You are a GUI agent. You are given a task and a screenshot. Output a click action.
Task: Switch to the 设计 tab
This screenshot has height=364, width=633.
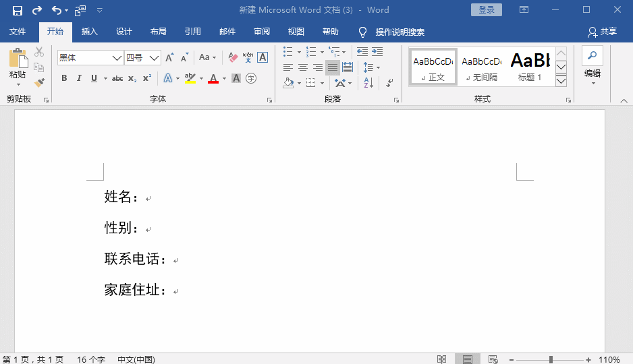[x=124, y=32]
